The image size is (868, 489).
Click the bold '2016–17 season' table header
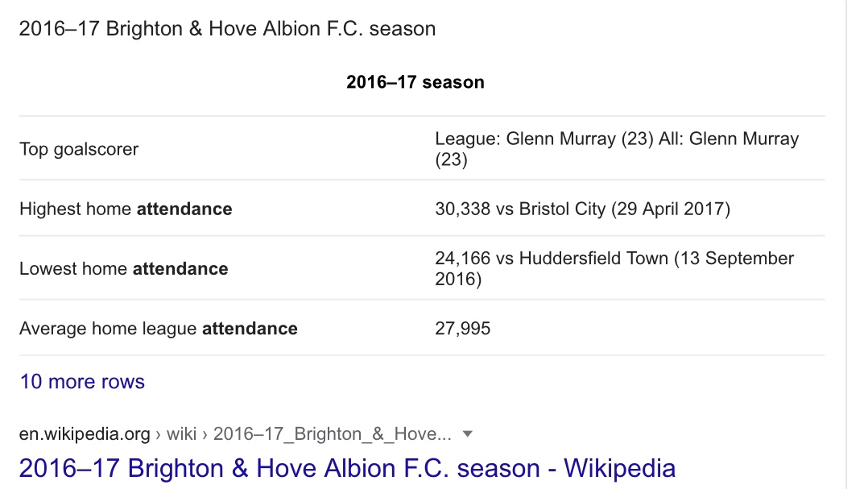tap(415, 82)
